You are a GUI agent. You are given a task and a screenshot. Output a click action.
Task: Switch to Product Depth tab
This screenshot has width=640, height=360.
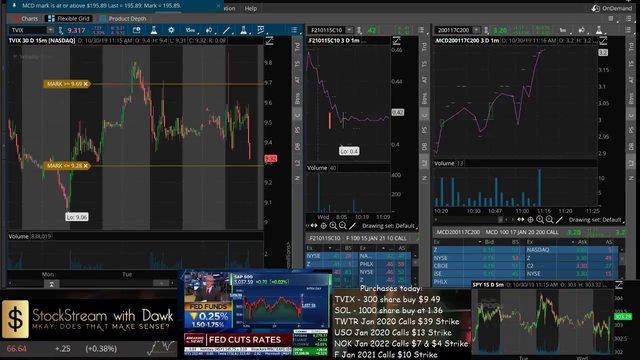click(x=123, y=18)
